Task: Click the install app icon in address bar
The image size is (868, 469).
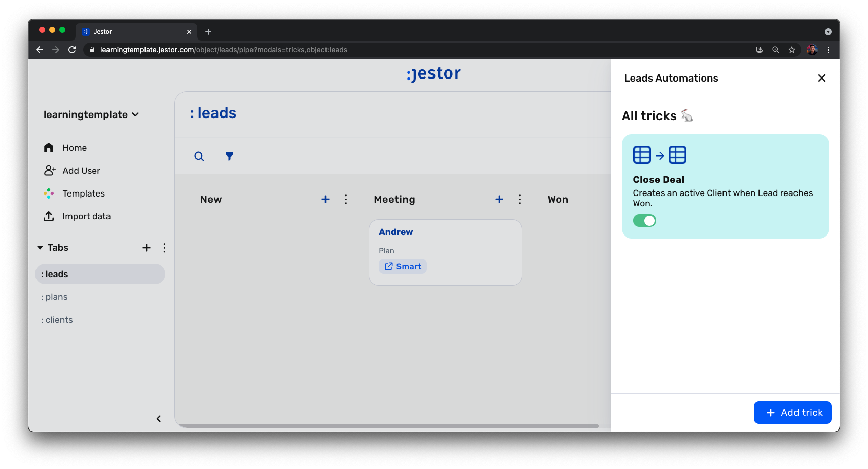Action: pos(759,50)
